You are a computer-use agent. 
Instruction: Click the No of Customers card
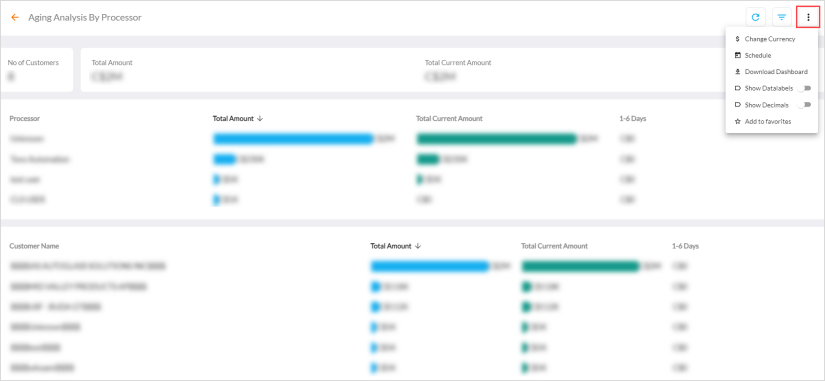coord(36,70)
